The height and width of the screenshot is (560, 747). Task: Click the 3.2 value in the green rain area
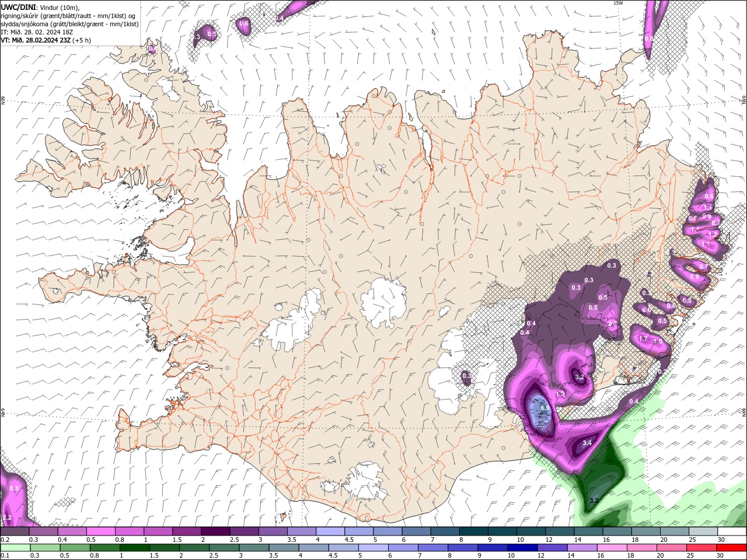tap(594, 501)
